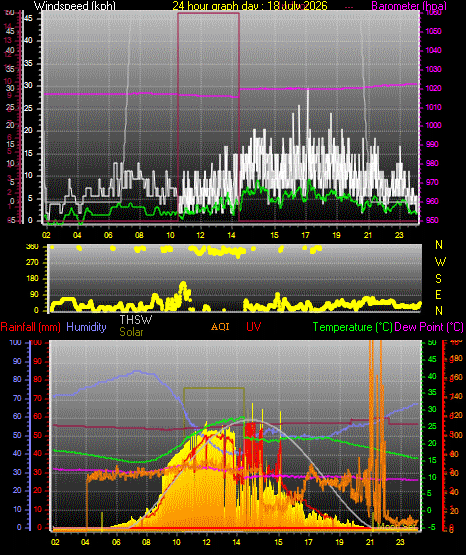This screenshot has height=555, width=466.
Task: Click barometer scale value 1010
Action: (433, 107)
